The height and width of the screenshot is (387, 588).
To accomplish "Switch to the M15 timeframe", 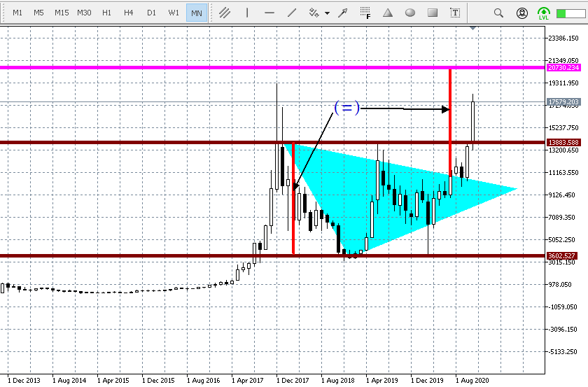I will (62, 13).
